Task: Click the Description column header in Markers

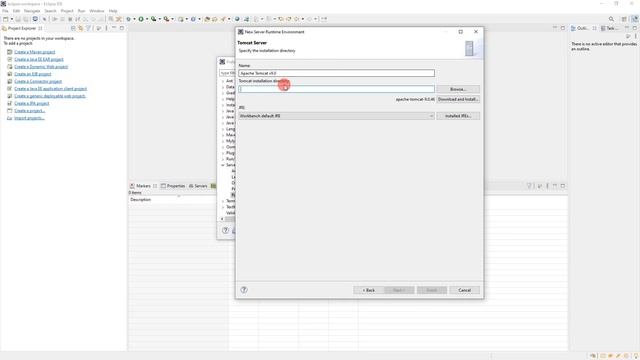Action: pos(141,200)
